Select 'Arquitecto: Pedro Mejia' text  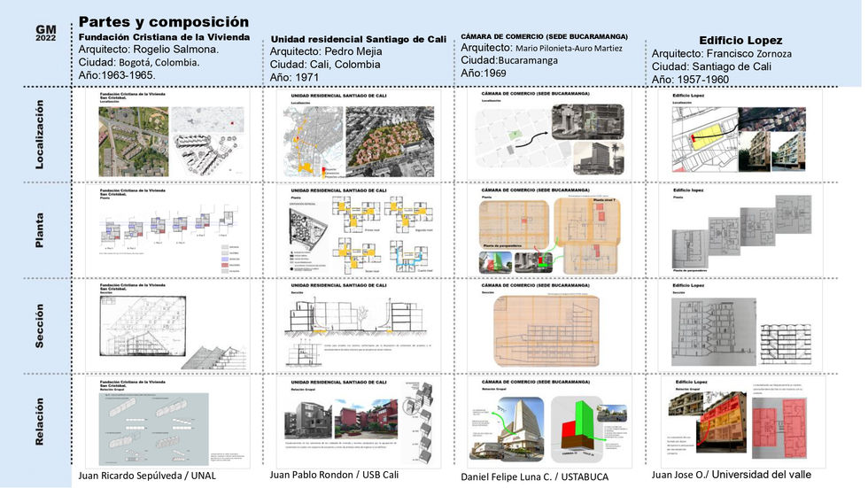326,51
